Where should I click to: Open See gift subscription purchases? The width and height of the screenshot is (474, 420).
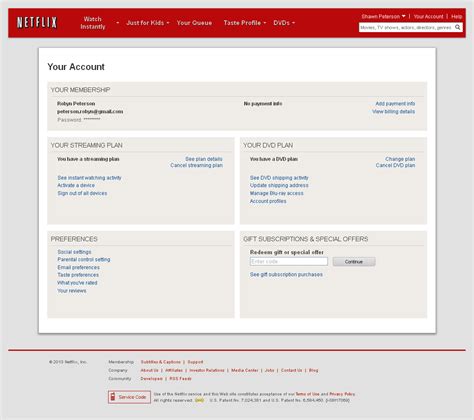[x=286, y=274]
